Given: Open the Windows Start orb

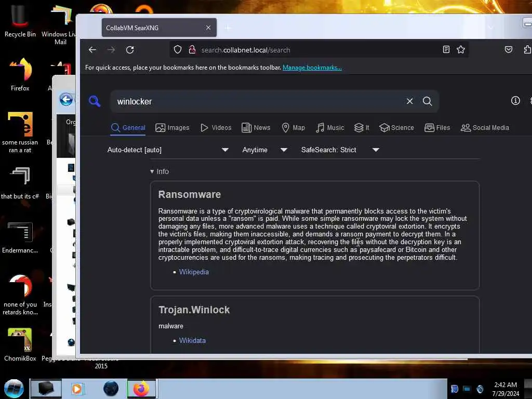Looking at the screenshot, I should [x=14, y=389].
